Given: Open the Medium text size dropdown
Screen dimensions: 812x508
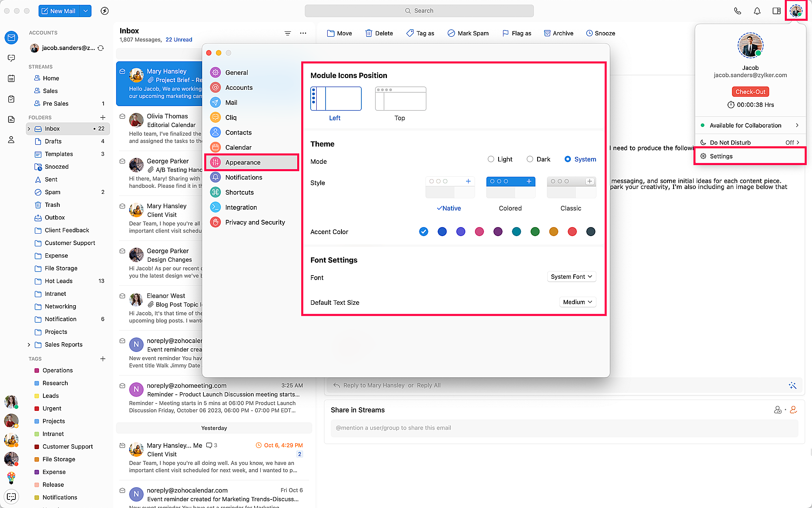Looking at the screenshot, I should 577,302.
